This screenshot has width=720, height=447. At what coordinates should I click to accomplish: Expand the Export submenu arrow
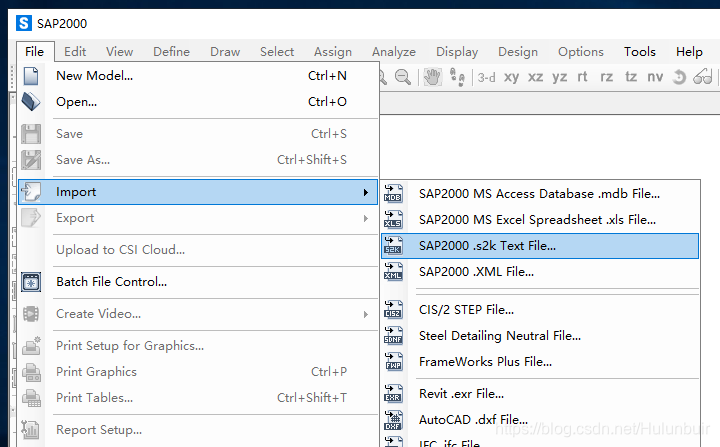point(366,218)
